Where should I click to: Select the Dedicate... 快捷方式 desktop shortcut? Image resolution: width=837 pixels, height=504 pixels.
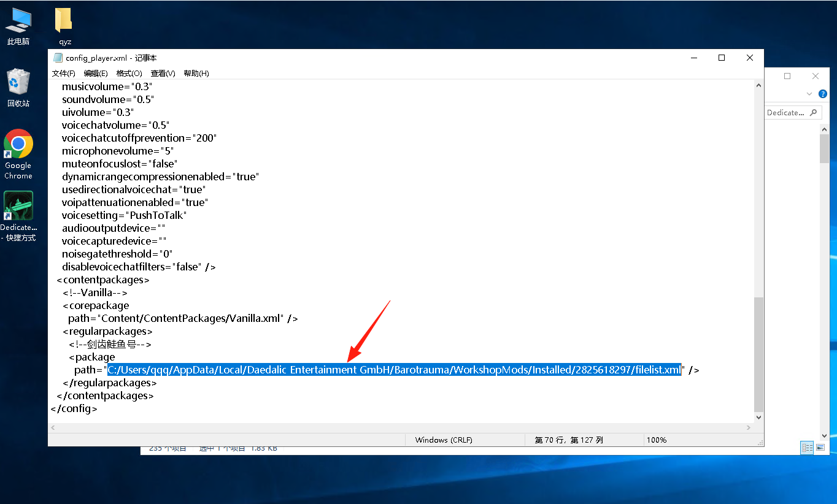pyautogui.click(x=18, y=216)
